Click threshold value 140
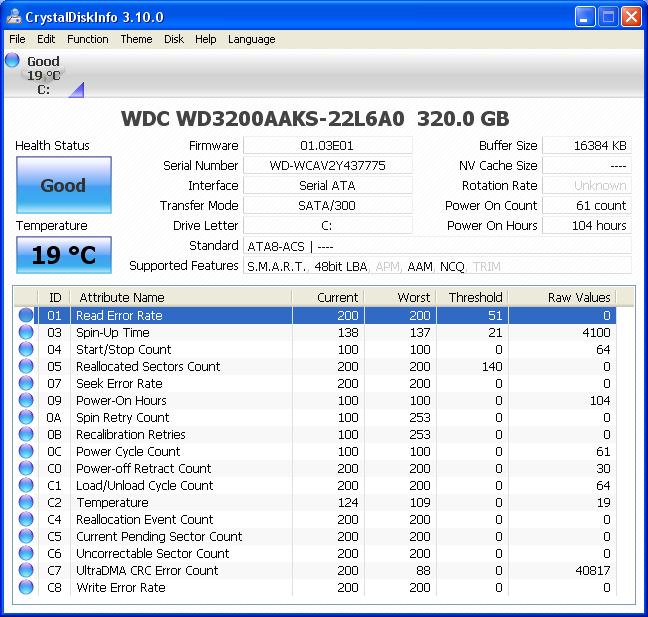The image size is (648, 617). pos(492,367)
